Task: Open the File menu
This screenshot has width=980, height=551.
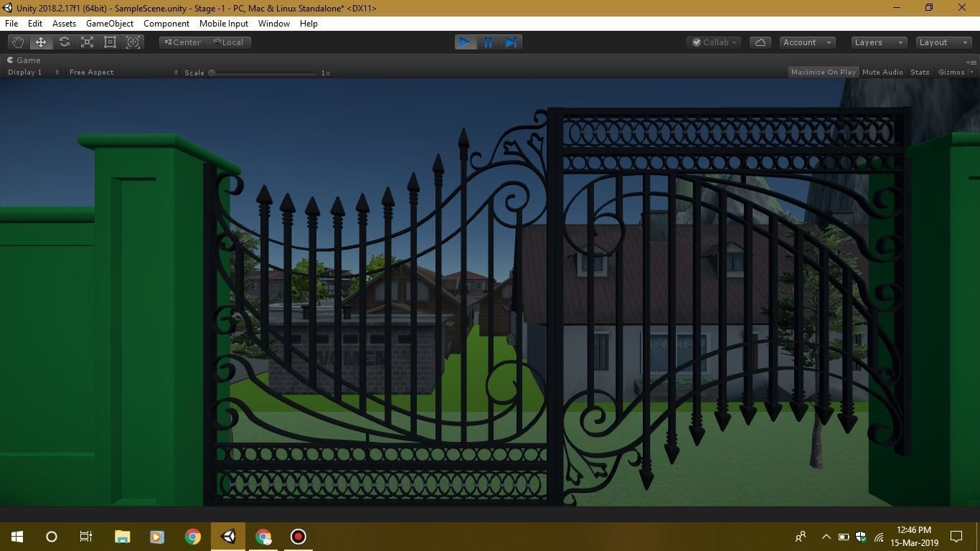Action: pyautogui.click(x=11, y=24)
